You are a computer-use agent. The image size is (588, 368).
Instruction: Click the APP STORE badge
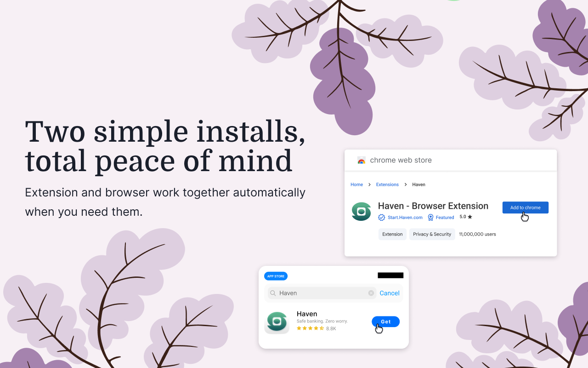[x=276, y=276]
